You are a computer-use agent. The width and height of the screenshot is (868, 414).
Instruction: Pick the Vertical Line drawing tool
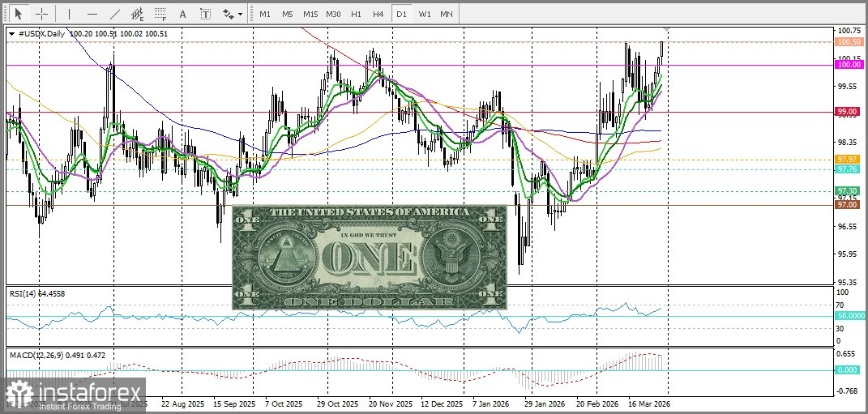click(69, 14)
